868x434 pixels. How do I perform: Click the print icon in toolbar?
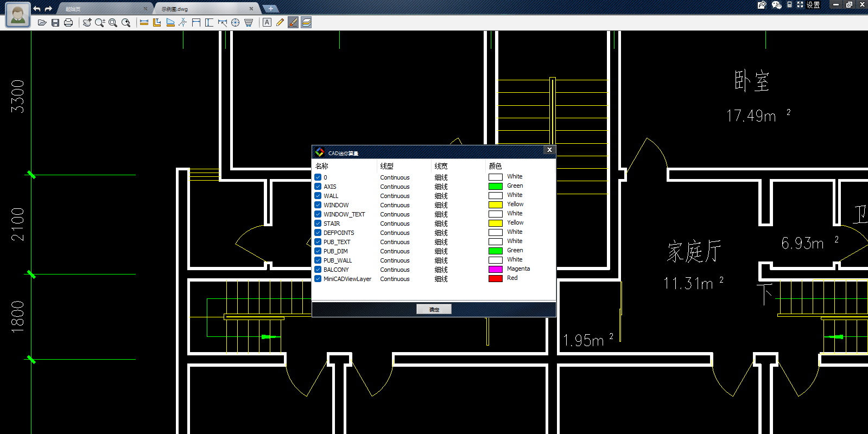click(x=68, y=23)
